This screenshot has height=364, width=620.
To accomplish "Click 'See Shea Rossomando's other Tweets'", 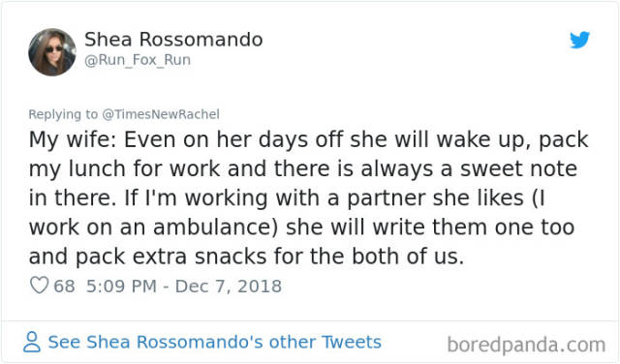I will pos(214,343).
